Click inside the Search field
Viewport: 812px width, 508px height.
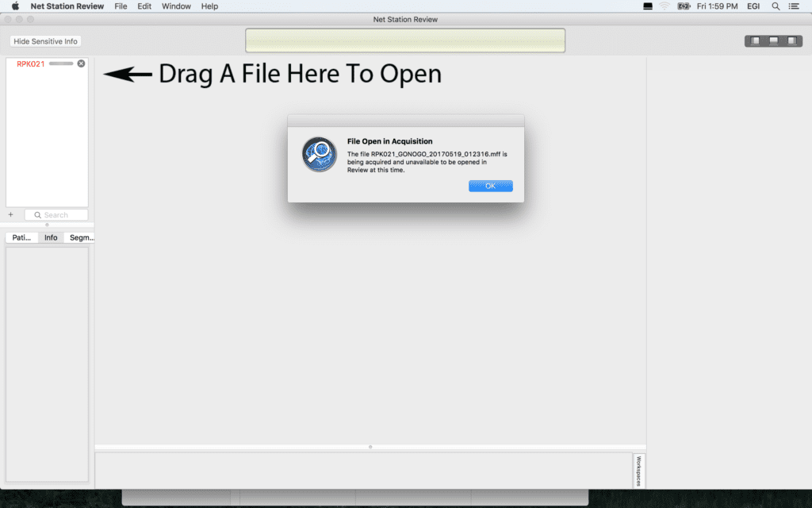tap(57, 214)
